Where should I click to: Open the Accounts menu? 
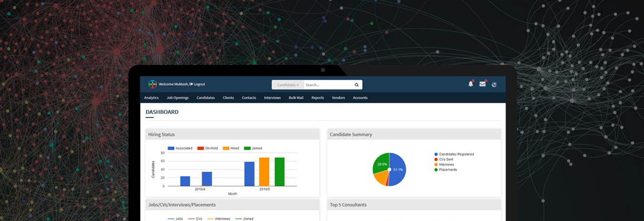tap(360, 98)
